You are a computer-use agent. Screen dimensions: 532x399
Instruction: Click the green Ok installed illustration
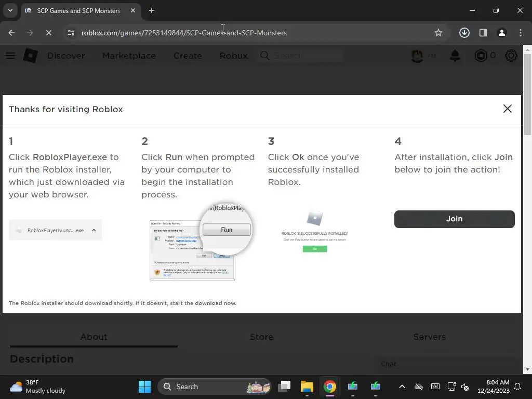coord(315,249)
